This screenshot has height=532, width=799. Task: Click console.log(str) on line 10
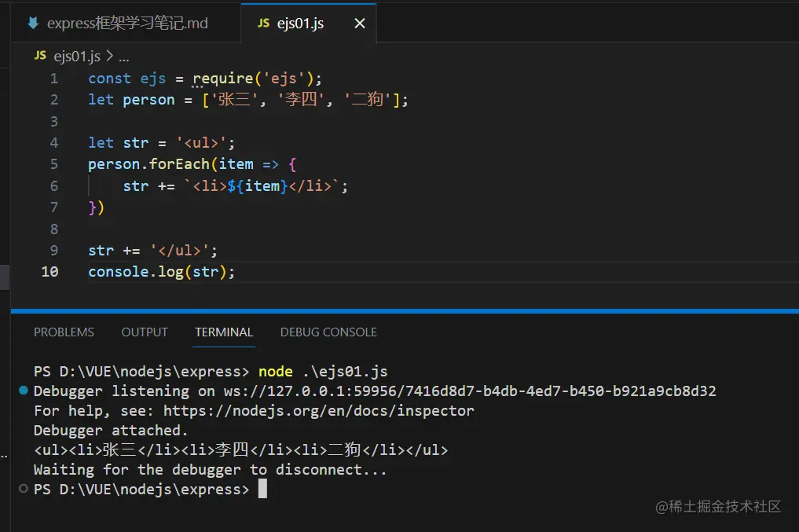tap(162, 272)
